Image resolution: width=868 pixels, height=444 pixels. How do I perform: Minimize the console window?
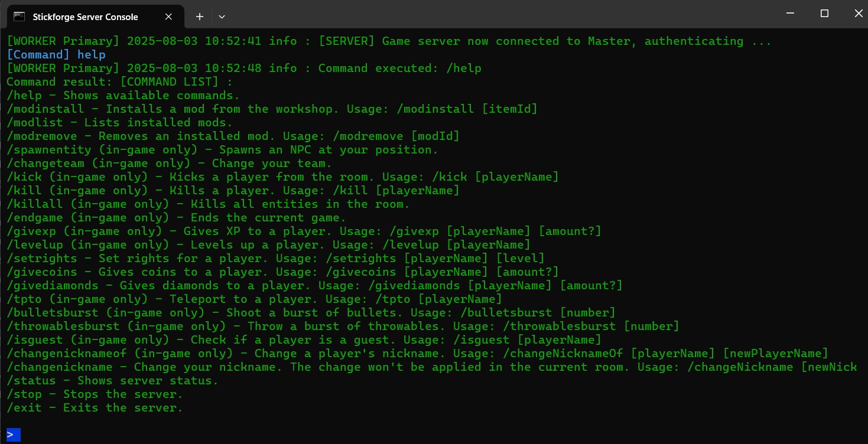[x=790, y=13]
